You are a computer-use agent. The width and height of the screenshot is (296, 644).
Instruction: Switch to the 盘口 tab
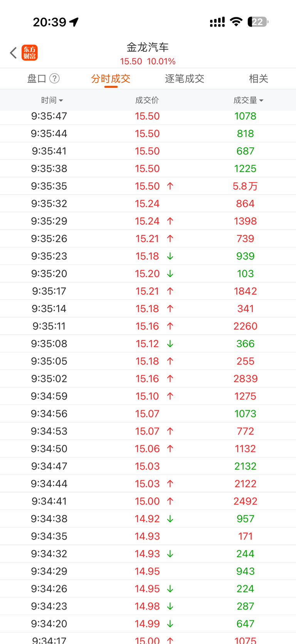pos(37,79)
